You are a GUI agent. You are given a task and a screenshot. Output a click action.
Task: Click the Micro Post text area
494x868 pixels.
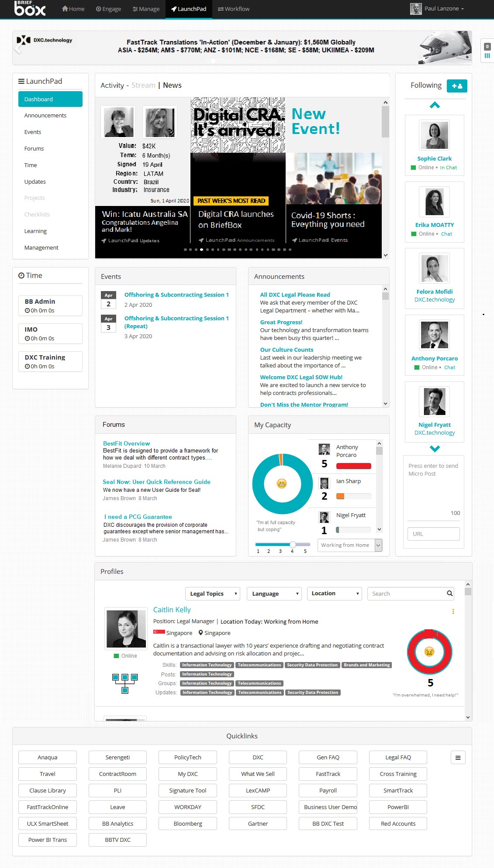coord(434,488)
